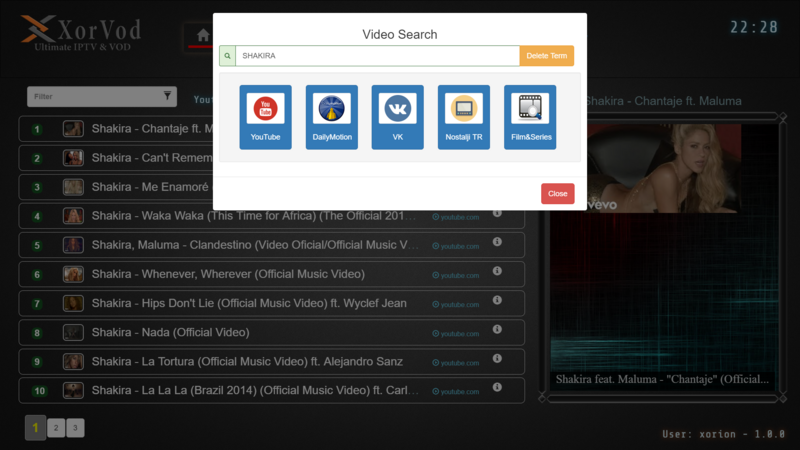This screenshot has width=800, height=450.
Task: Select "Shakira - Me Enamoré" title
Action: (150, 187)
